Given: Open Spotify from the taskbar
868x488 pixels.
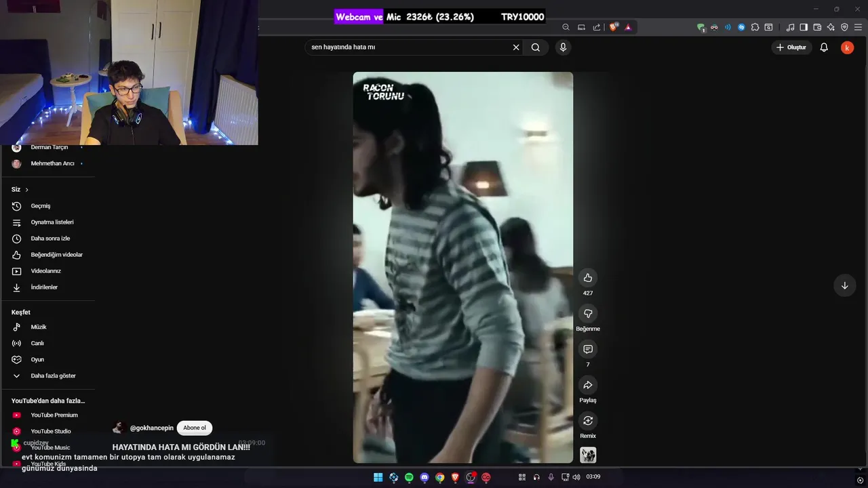Looking at the screenshot, I should point(409,477).
